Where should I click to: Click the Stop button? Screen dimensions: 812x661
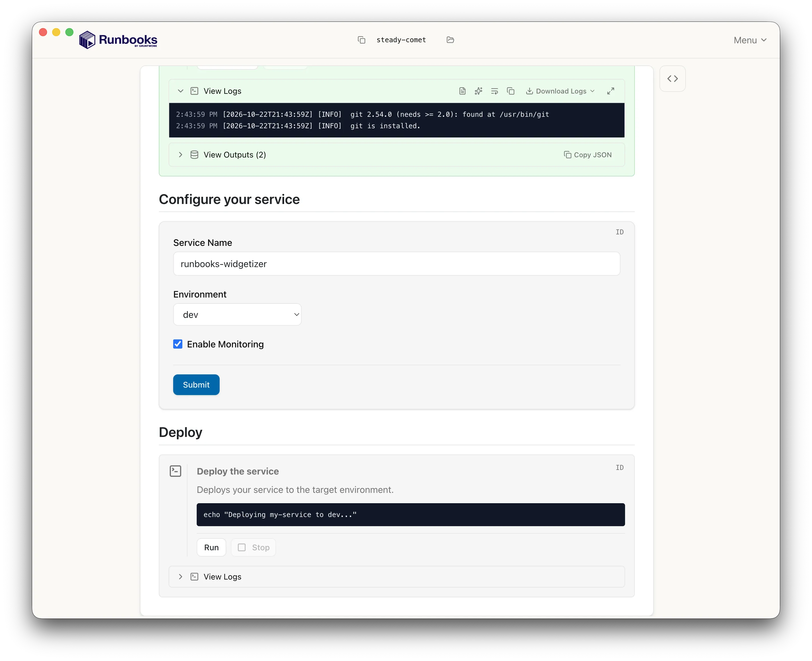[253, 547]
